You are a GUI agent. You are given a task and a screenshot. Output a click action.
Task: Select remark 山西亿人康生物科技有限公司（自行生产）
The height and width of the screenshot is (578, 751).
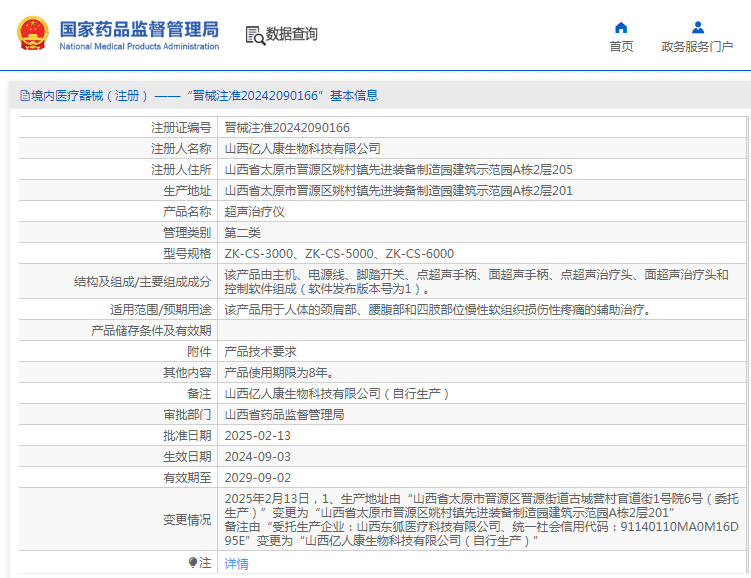[337, 394]
